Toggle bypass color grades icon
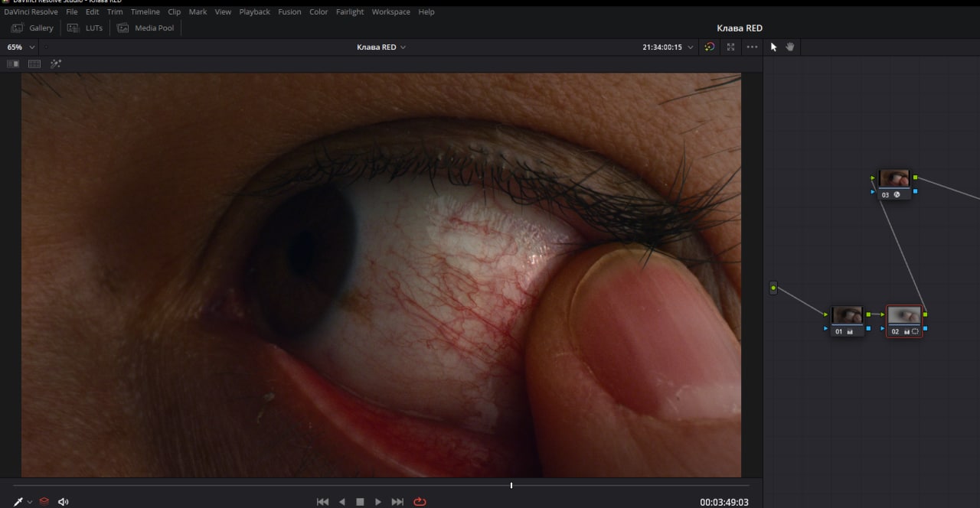The width and height of the screenshot is (980, 508). [x=710, y=47]
